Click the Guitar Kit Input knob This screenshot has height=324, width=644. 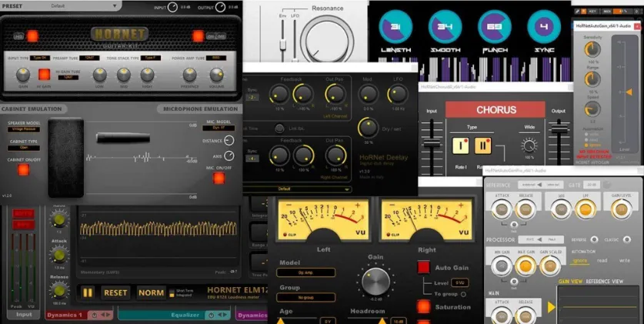(172, 7)
